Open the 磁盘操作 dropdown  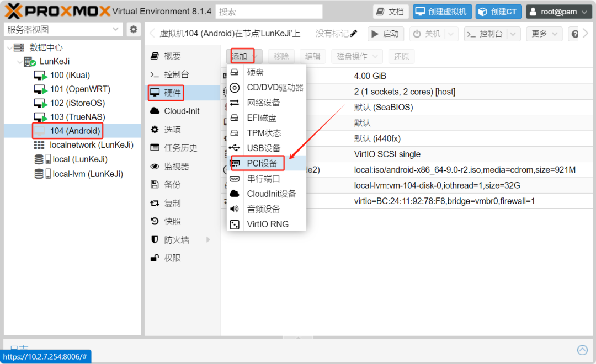[357, 57]
